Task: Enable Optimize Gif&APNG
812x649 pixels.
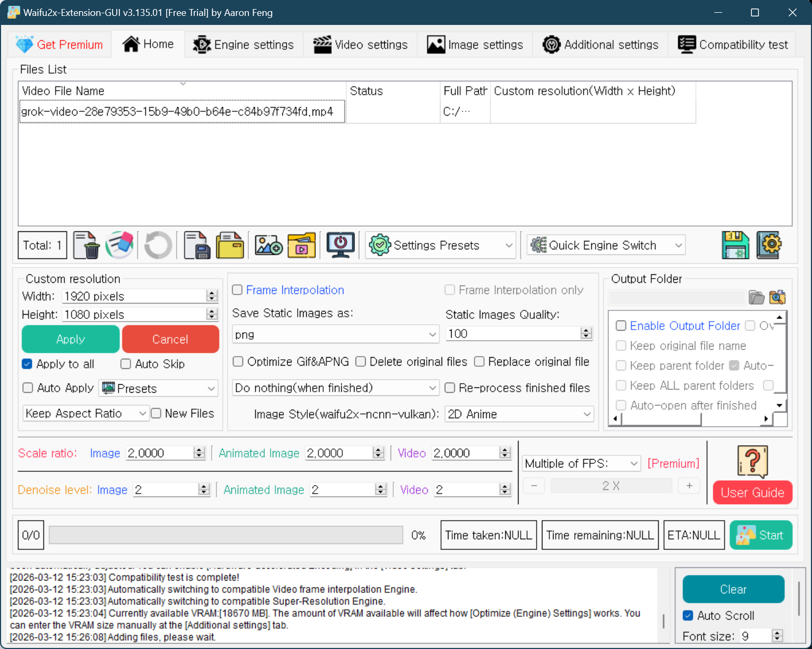Action: [238, 361]
